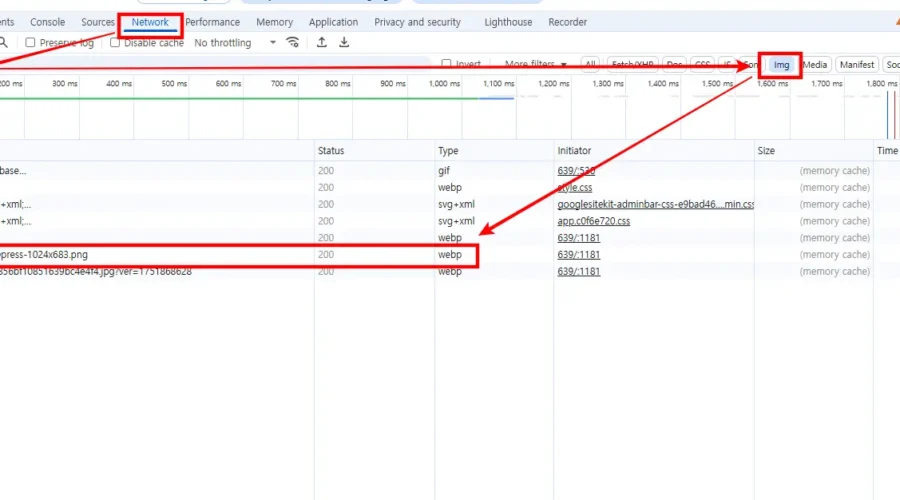Viewport: 900px width, 500px height.
Task: Sort by the Time column header
Action: pos(887,150)
